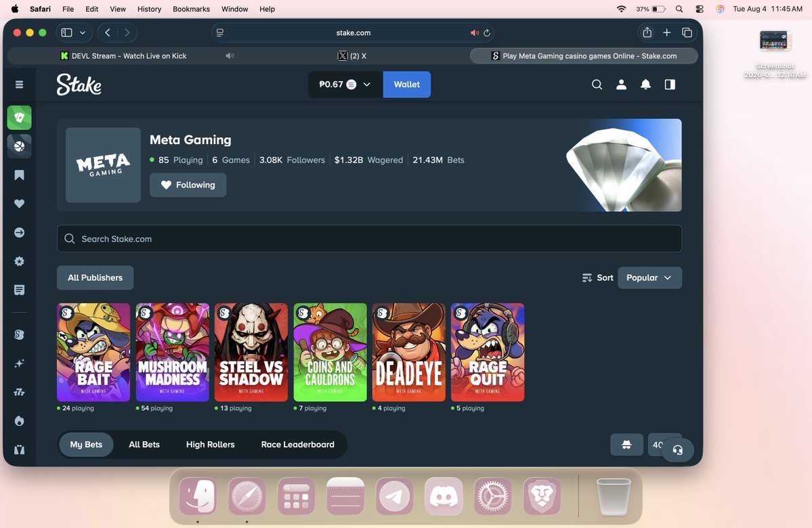Click the stake.com address bar

pos(353,32)
